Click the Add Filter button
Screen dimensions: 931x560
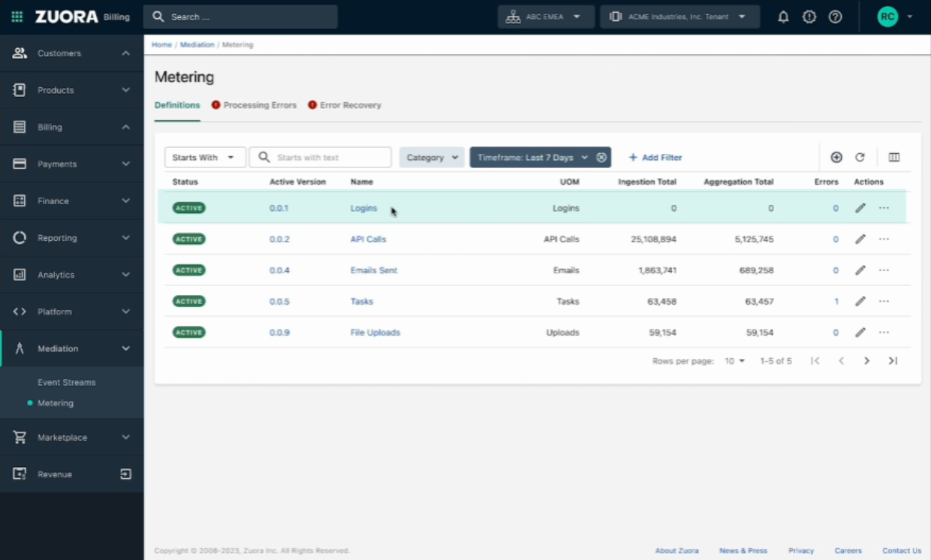[x=655, y=158]
